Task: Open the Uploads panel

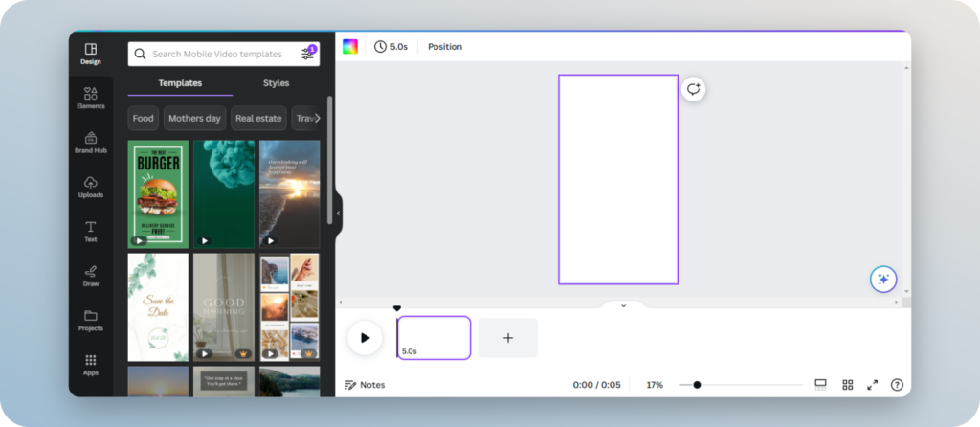Action: (91, 187)
